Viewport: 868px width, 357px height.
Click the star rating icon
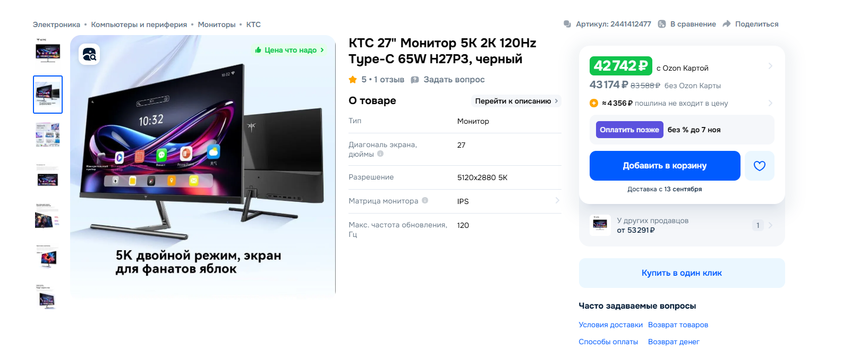(353, 80)
